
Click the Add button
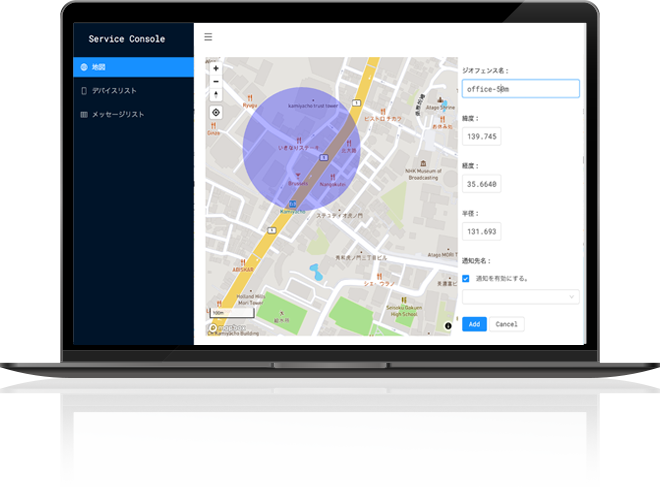tap(474, 324)
